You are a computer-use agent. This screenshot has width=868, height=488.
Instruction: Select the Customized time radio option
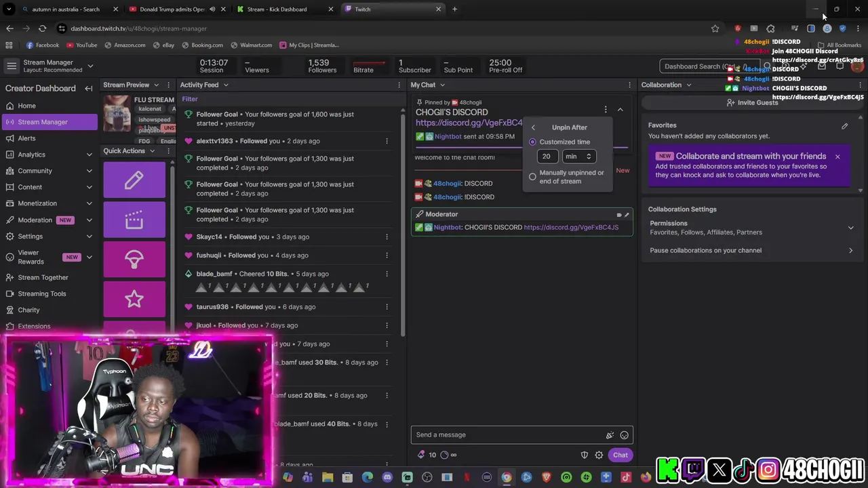point(532,142)
